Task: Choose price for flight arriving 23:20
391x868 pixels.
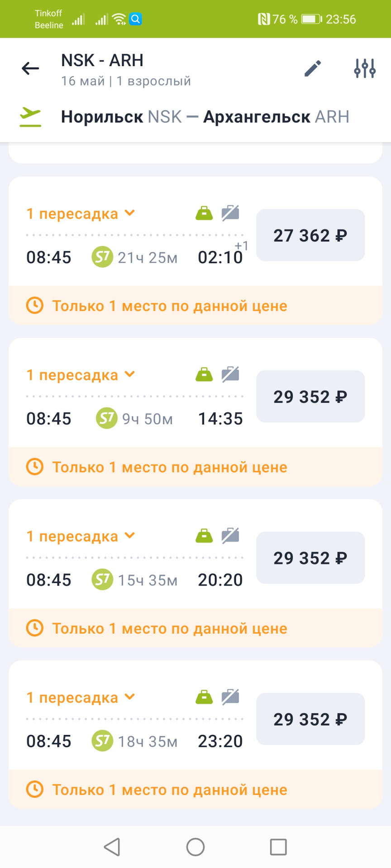Action: pos(310,719)
